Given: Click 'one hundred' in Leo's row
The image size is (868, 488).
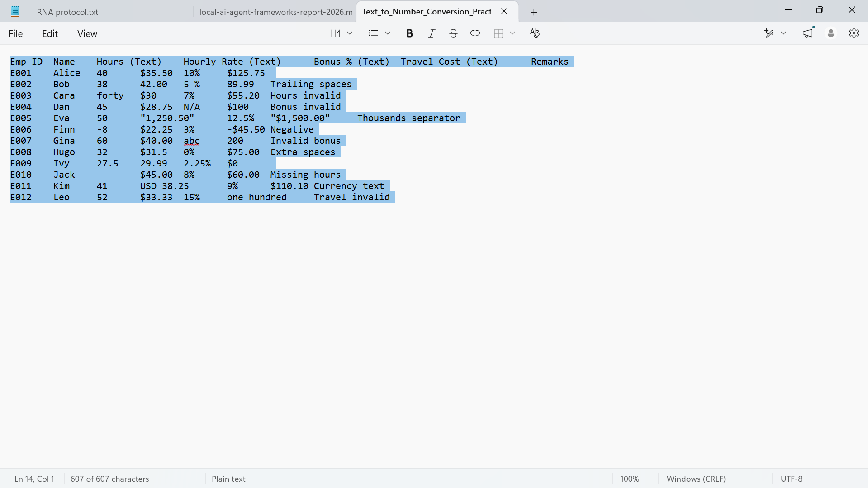Looking at the screenshot, I should click(257, 197).
